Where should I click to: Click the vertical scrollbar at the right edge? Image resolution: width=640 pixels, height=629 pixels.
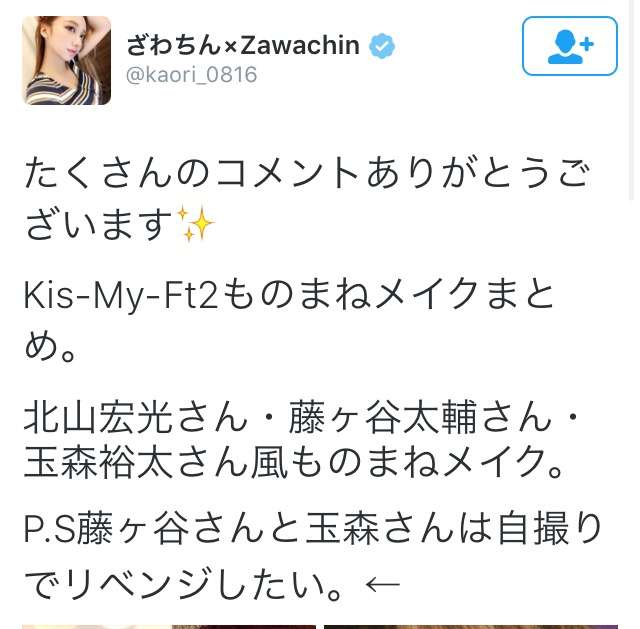[632, 100]
